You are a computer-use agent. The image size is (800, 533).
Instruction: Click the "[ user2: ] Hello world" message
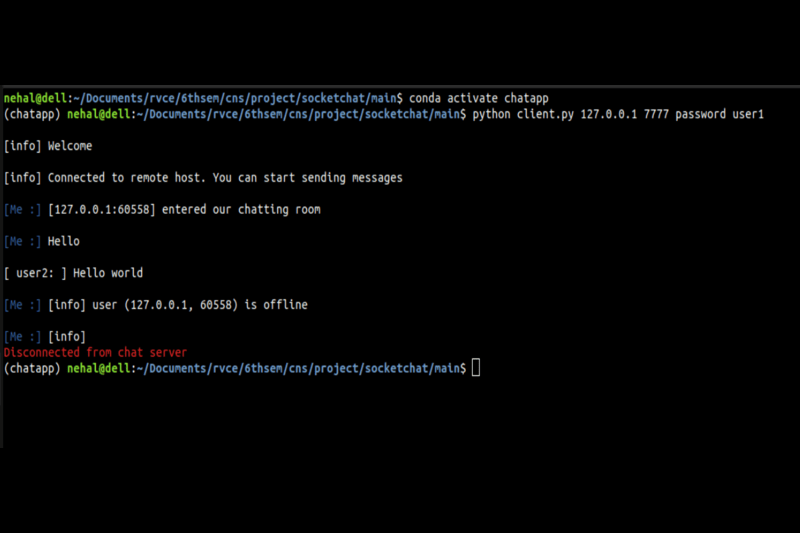[73, 273]
